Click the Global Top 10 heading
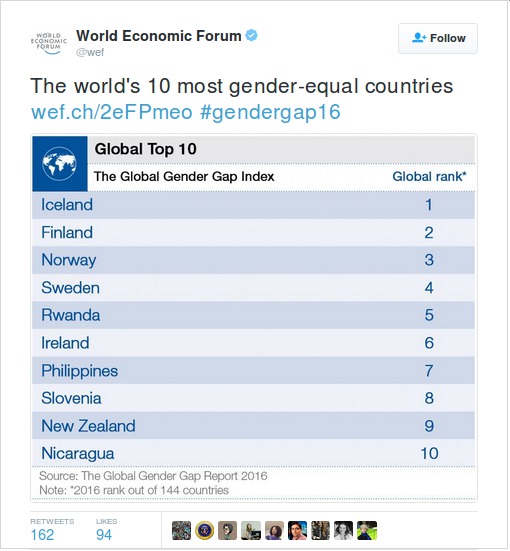This screenshot has height=551, width=510. tap(146, 149)
